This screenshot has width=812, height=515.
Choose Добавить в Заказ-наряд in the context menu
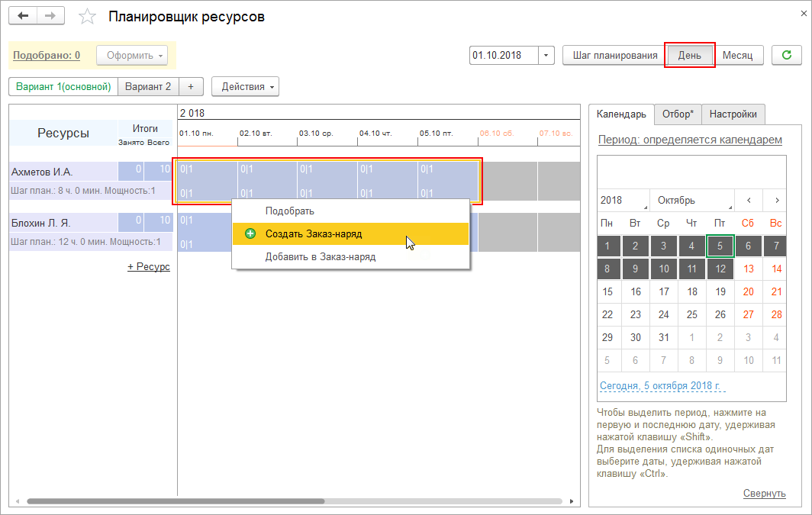click(x=350, y=256)
